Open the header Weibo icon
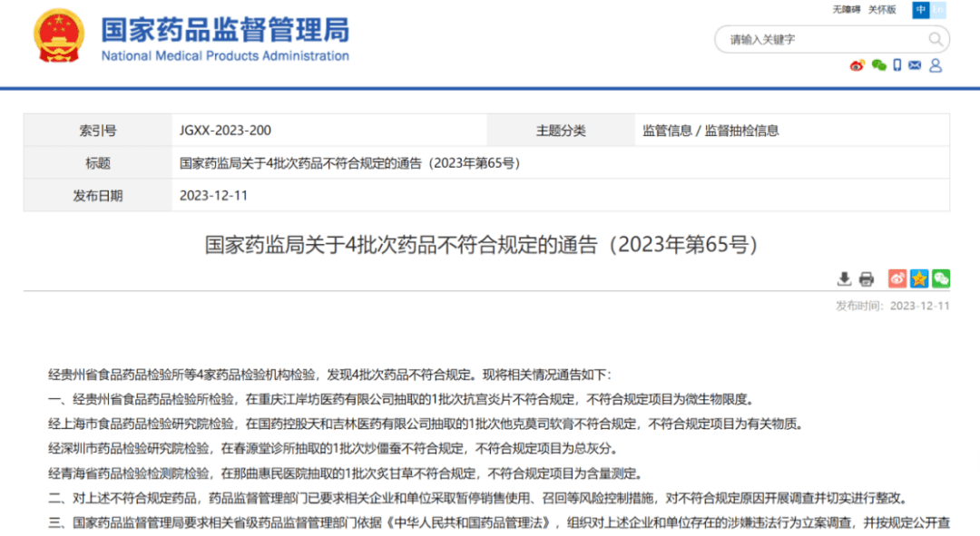The image size is (980, 536). [x=857, y=65]
